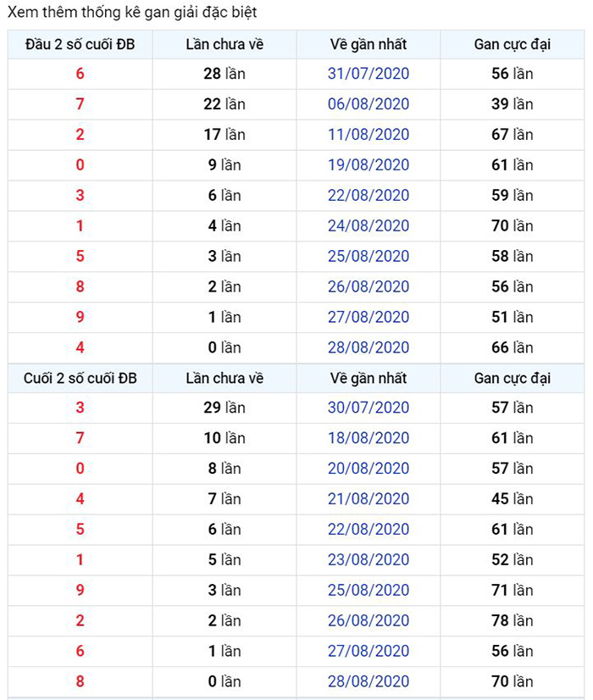Click the '78 lần' maximum gan cell
Image resolution: width=593 pixels, height=700 pixels.
coord(513,620)
